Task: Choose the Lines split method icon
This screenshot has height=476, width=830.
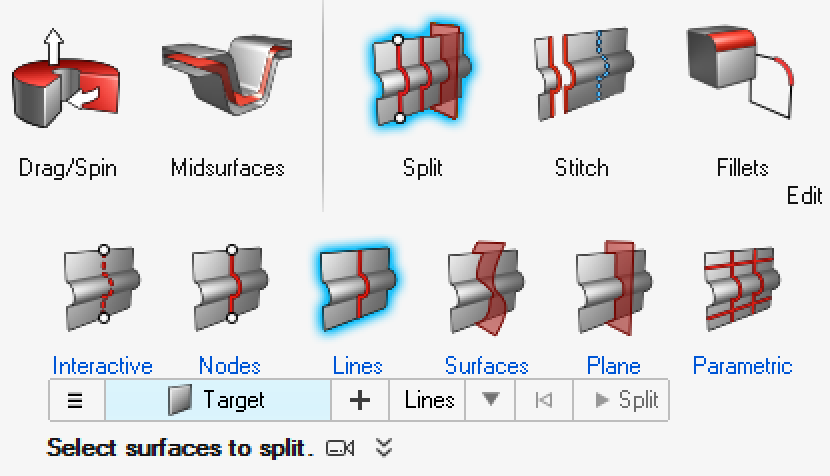Action: (358, 289)
